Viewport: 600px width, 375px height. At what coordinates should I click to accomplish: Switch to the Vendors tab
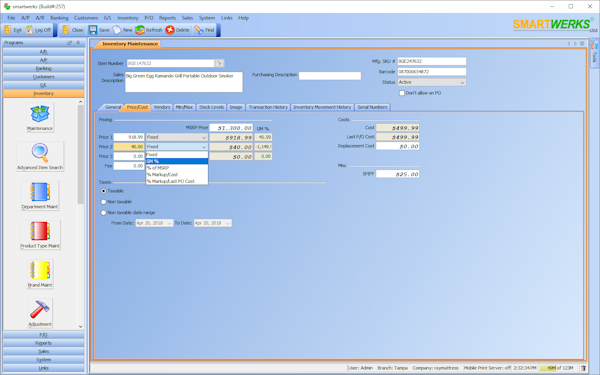pyautogui.click(x=161, y=107)
